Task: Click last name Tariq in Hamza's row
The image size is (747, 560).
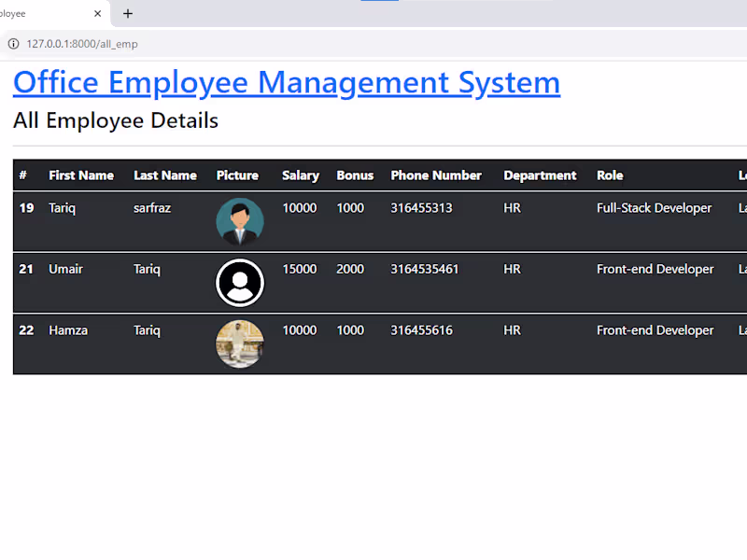Action: pos(147,331)
